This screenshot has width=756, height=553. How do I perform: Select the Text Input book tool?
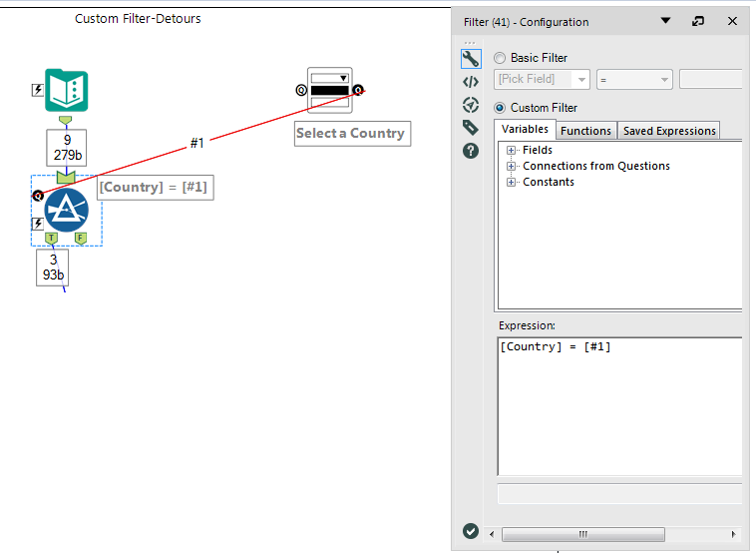(x=67, y=90)
